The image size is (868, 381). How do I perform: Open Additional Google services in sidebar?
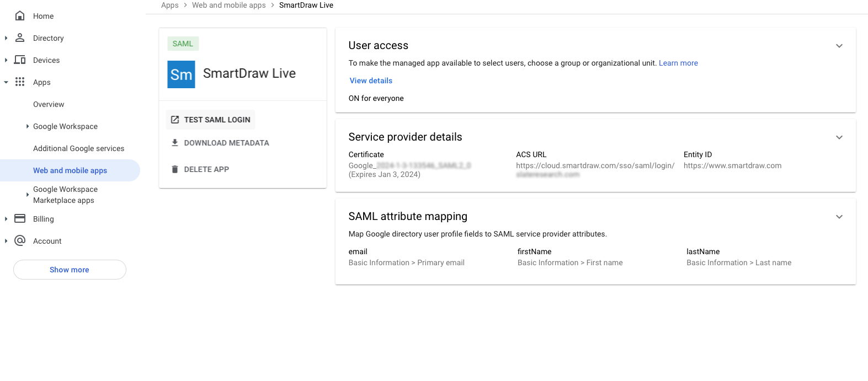[x=78, y=148]
